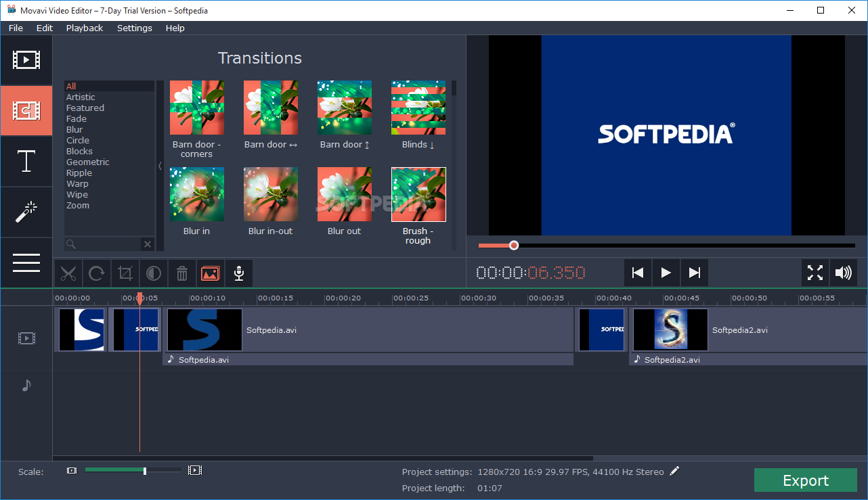Click the Export button
The width and height of the screenshot is (868, 500).
pyautogui.click(x=806, y=480)
